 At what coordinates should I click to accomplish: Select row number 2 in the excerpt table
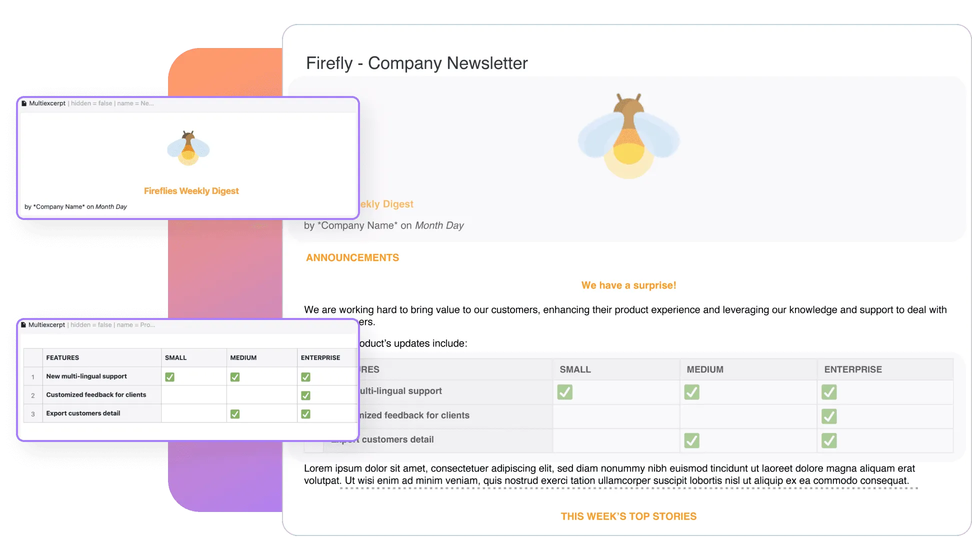(x=33, y=395)
